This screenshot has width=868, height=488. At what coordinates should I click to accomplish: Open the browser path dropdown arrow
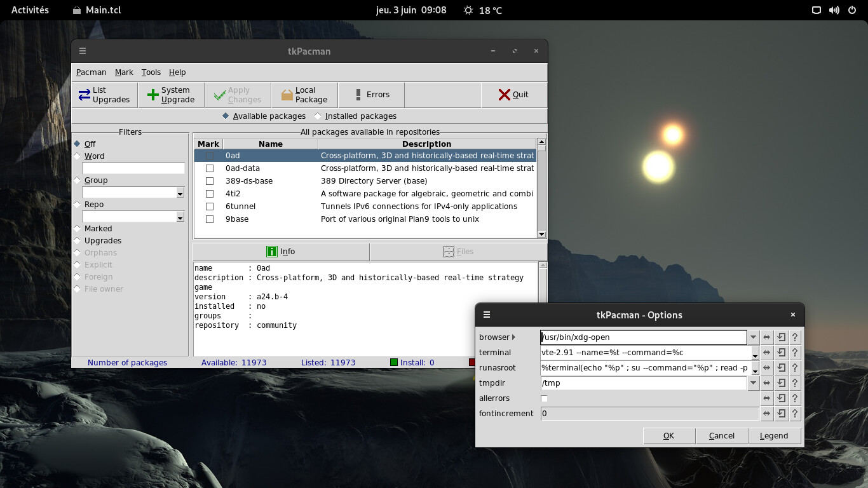coord(754,337)
